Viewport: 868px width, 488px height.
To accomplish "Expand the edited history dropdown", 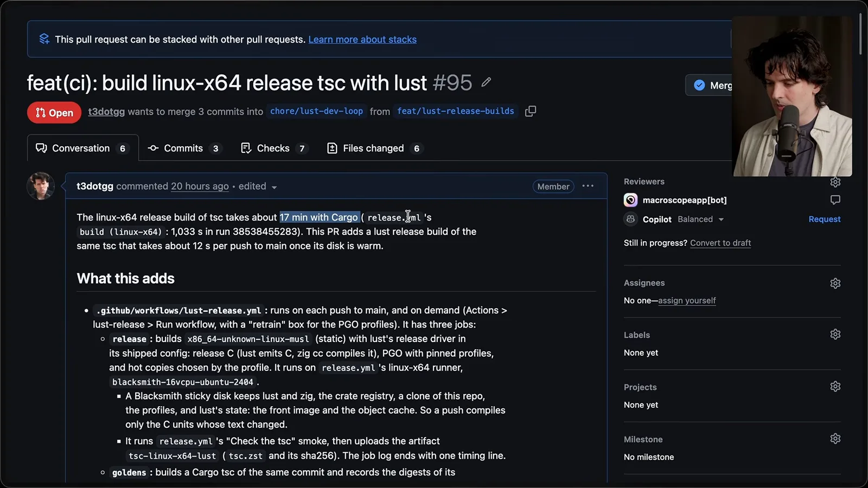I will tap(258, 187).
